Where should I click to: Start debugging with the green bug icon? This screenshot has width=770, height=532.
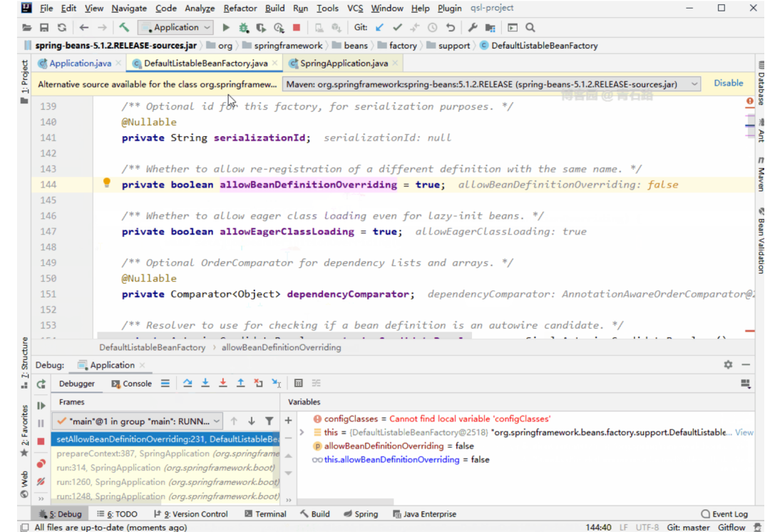click(x=244, y=28)
